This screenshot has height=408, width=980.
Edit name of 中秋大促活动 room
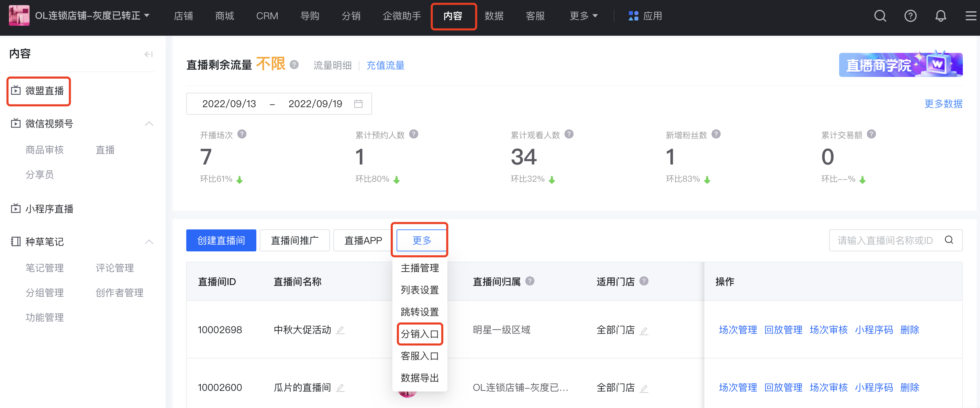pyautogui.click(x=340, y=330)
